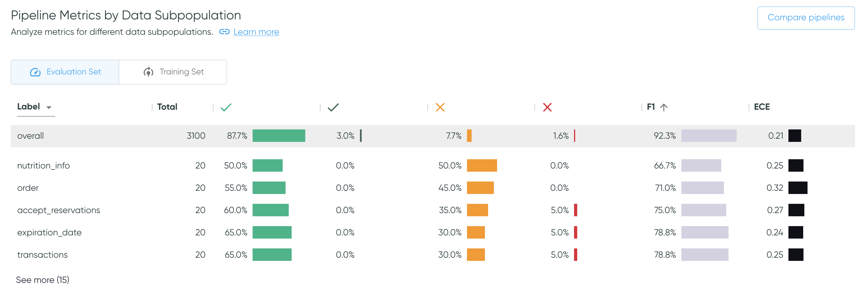Expand the list with See more (15)
Image resolution: width=868 pixels, height=304 pixels.
[x=43, y=280]
